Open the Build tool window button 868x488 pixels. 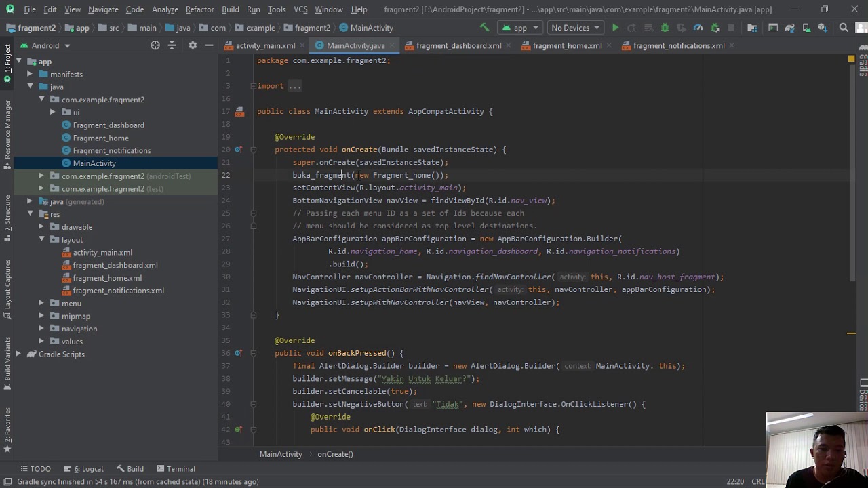tap(130, 469)
